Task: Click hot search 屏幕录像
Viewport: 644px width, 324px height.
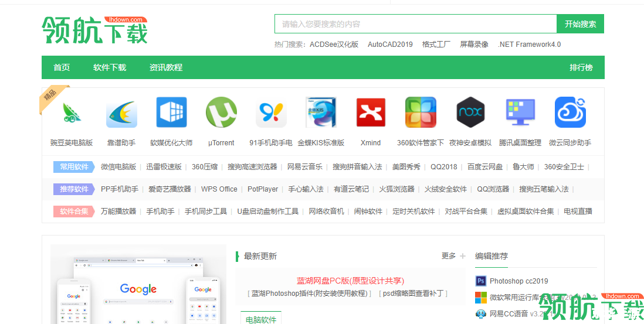Action: (474, 45)
